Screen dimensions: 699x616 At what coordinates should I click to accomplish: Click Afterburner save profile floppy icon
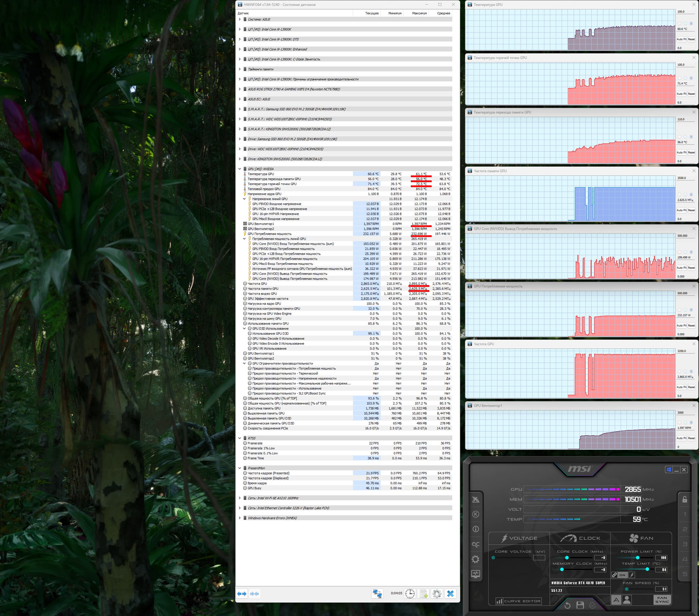click(x=580, y=605)
